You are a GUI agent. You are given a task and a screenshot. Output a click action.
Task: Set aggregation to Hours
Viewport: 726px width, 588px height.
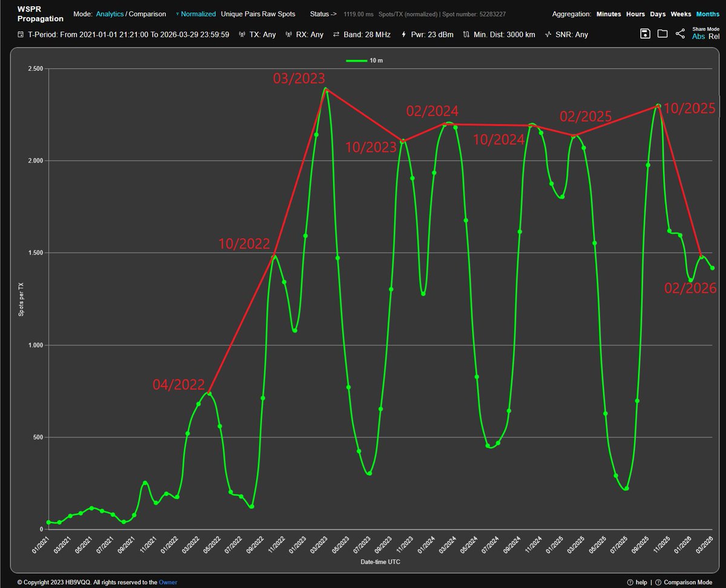pyautogui.click(x=635, y=13)
